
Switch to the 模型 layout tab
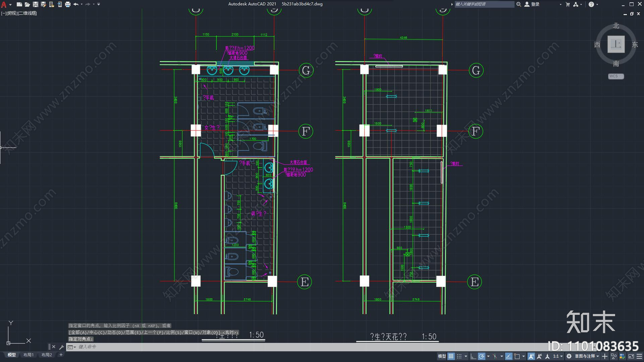click(x=12, y=355)
